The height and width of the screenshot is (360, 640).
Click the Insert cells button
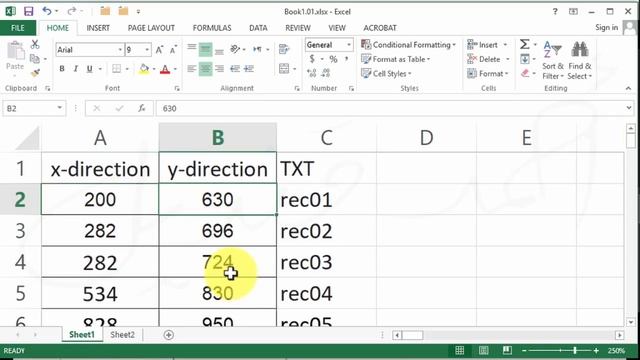(x=488, y=44)
